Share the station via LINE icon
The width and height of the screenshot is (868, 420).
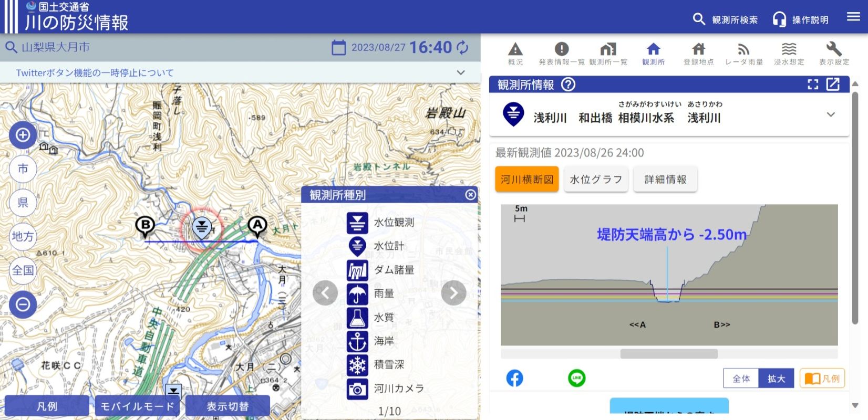point(576,378)
